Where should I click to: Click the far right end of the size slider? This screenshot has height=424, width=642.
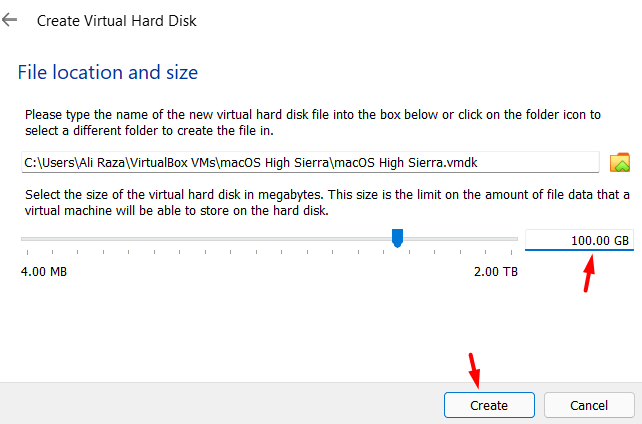516,239
